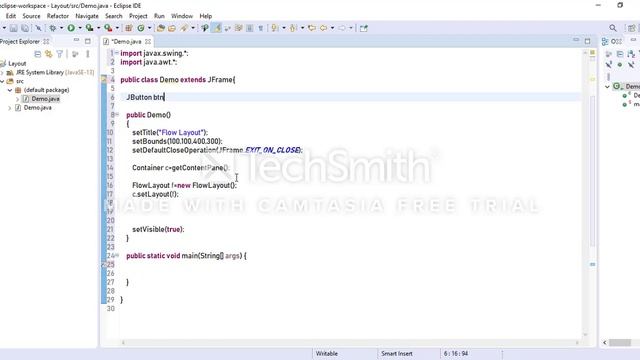Click the Open Task icon
The height and width of the screenshot is (360, 640).
[172, 28]
